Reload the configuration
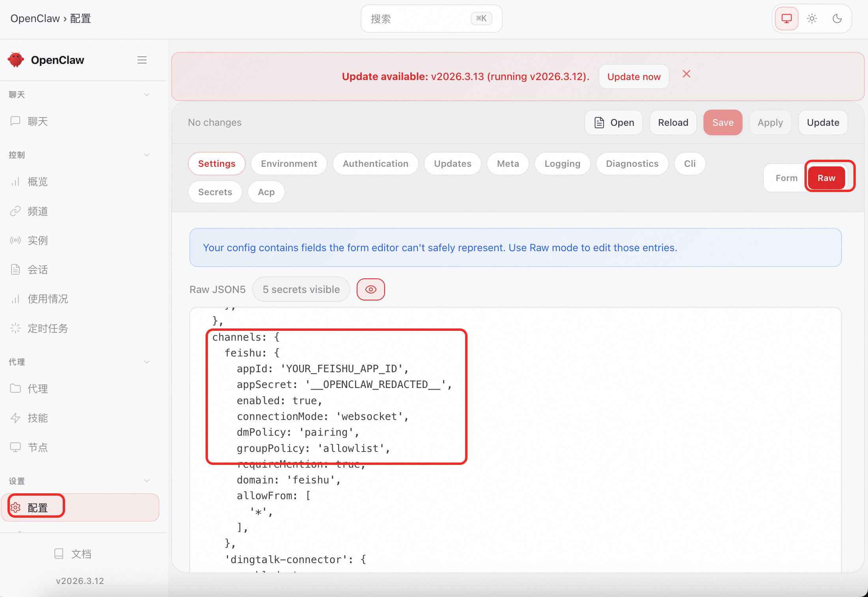Image resolution: width=868 pixels, height=597 pixels. pyautogui.click(x=673, y=123)
